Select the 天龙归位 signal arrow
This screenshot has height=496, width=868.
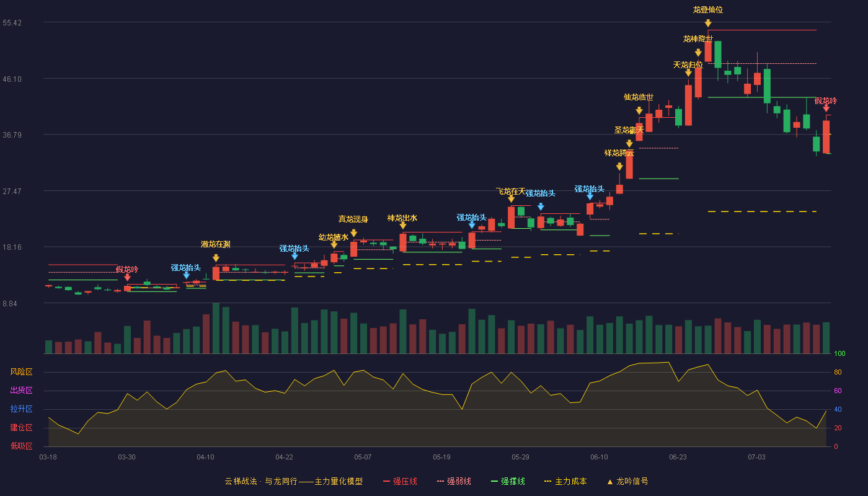pos(688,73)
